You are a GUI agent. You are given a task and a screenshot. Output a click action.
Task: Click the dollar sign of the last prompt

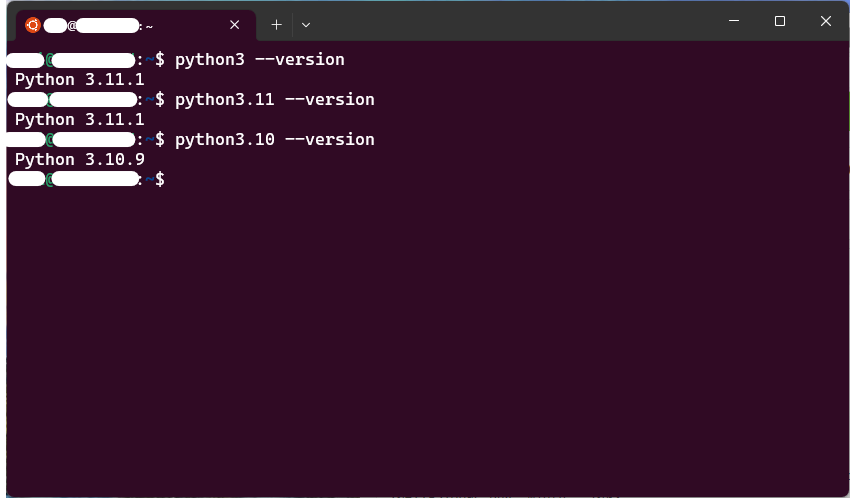[160, 179]
